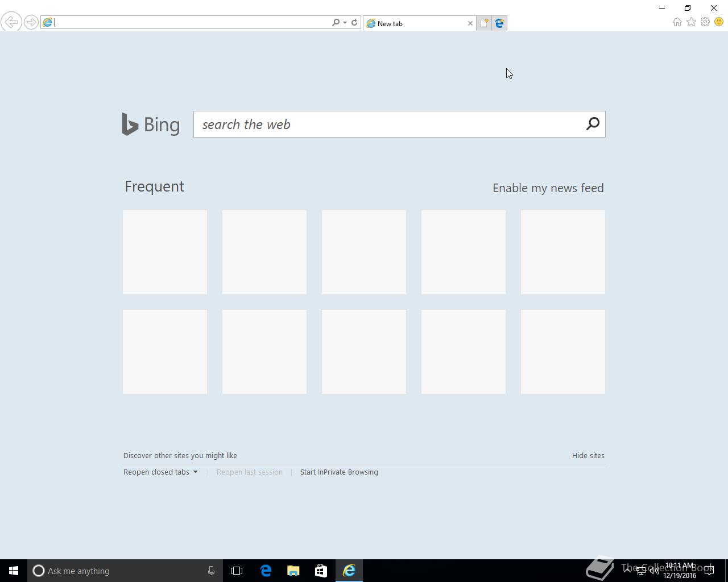Click the search magnifier in address bar
The height and width of the screenshot is (582, 728).
click(x=336, y=22)
